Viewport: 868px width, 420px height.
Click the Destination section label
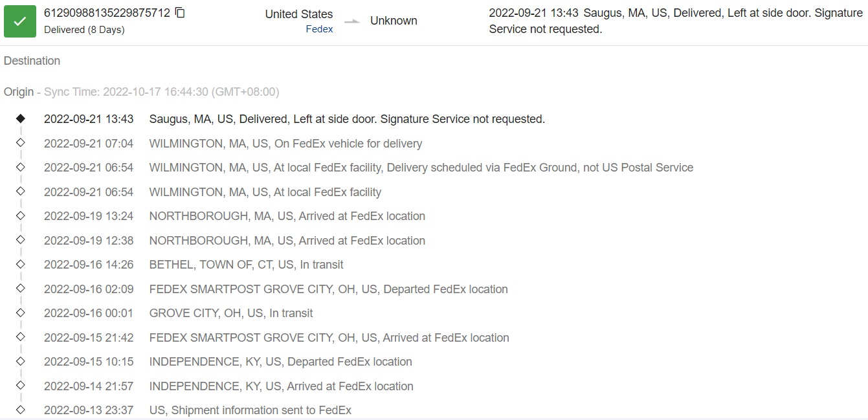pos(32,61)
